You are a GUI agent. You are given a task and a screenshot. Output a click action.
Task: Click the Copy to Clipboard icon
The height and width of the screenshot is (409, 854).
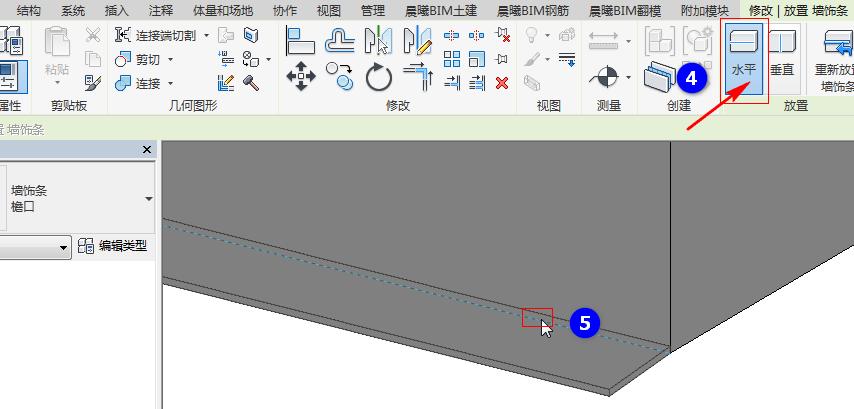[93, 59]
